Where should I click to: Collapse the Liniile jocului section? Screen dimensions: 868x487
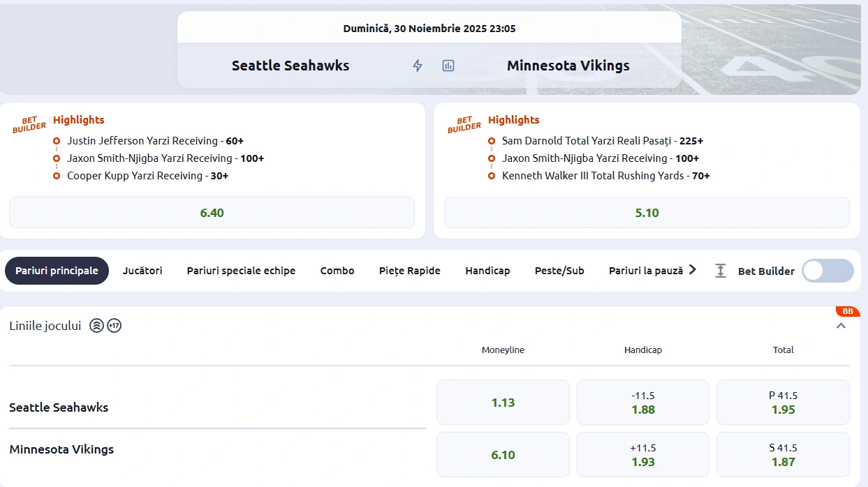(x=841, y=325)
